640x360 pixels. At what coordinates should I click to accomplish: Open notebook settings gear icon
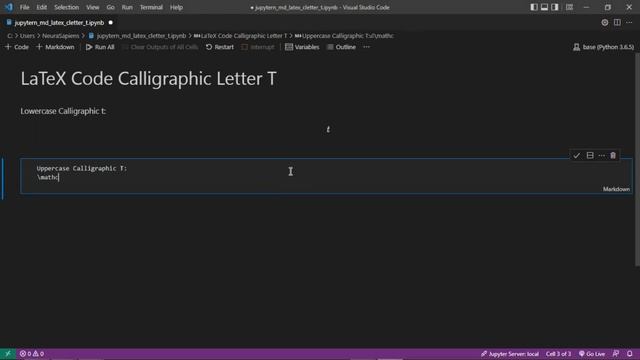(x=604, y=23)
